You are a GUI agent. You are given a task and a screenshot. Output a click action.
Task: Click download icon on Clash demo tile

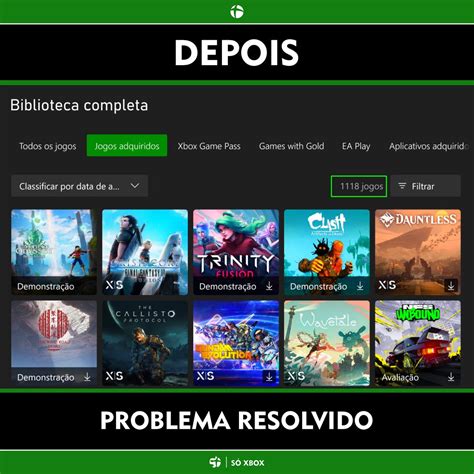(x=360, y=286)
